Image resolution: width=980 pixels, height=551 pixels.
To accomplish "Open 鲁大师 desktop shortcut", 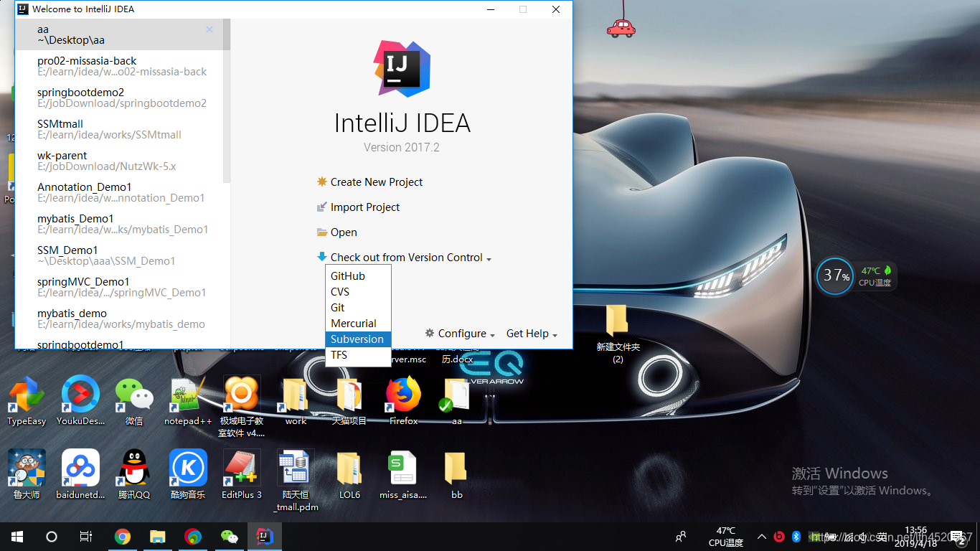I will tap(27, 474).
